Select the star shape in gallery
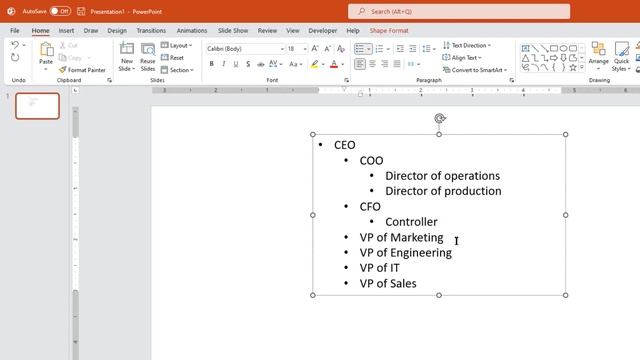 coord(573,67)
